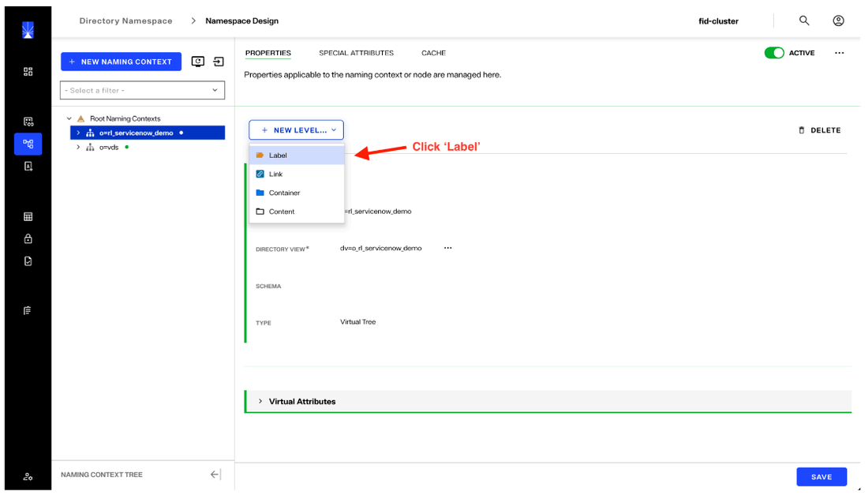
Task: Open the second sidebar icon below dashboard
Action: (x=28, y=122)
